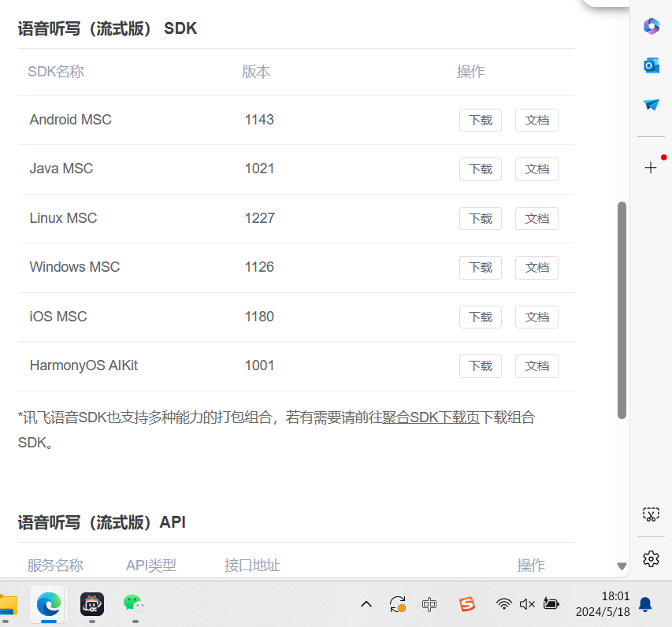Click the scrollbar down arrow
The height and width of the screenshot is (627, 672).
(622, 566)
